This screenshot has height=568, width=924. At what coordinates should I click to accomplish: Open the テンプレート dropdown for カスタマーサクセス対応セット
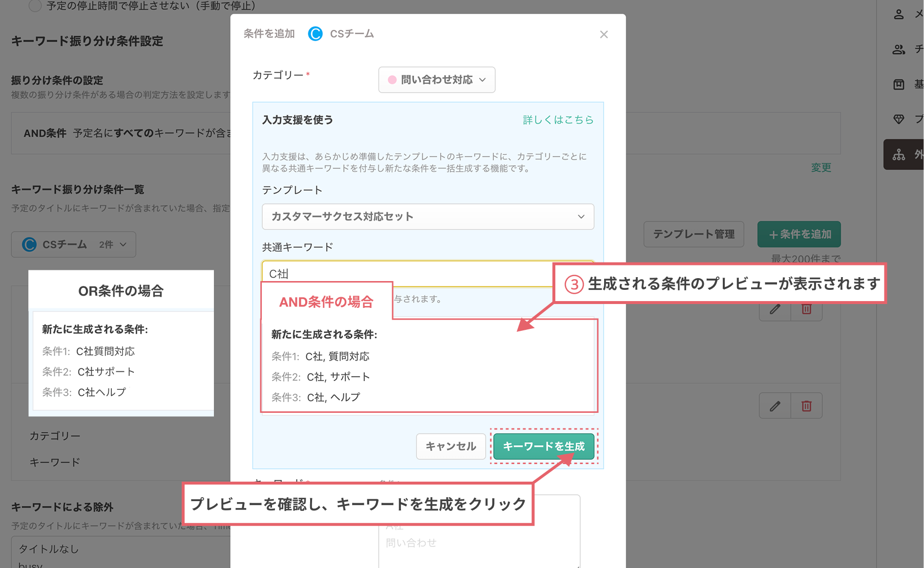pos(428,217)
